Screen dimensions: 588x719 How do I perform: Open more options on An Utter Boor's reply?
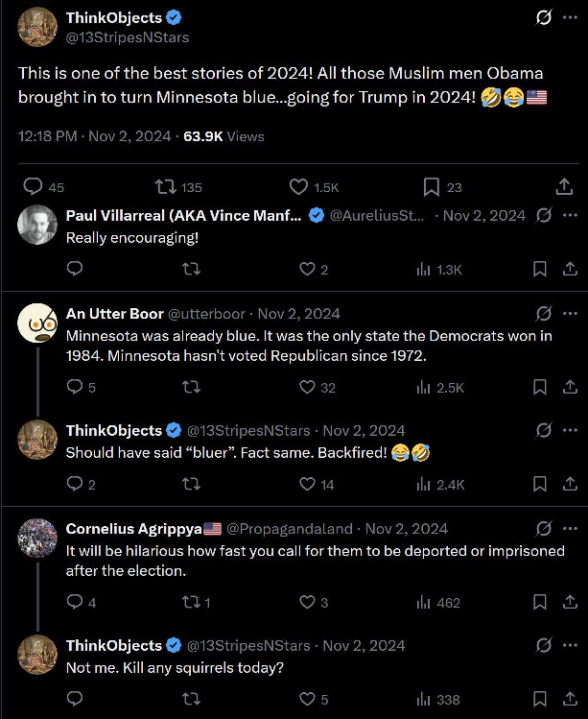[571, 314]
